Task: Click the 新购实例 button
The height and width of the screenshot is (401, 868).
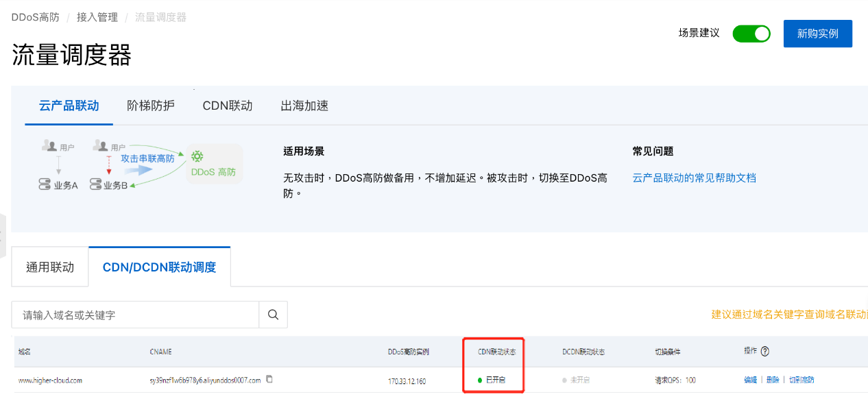Action: tap(817, 34)
